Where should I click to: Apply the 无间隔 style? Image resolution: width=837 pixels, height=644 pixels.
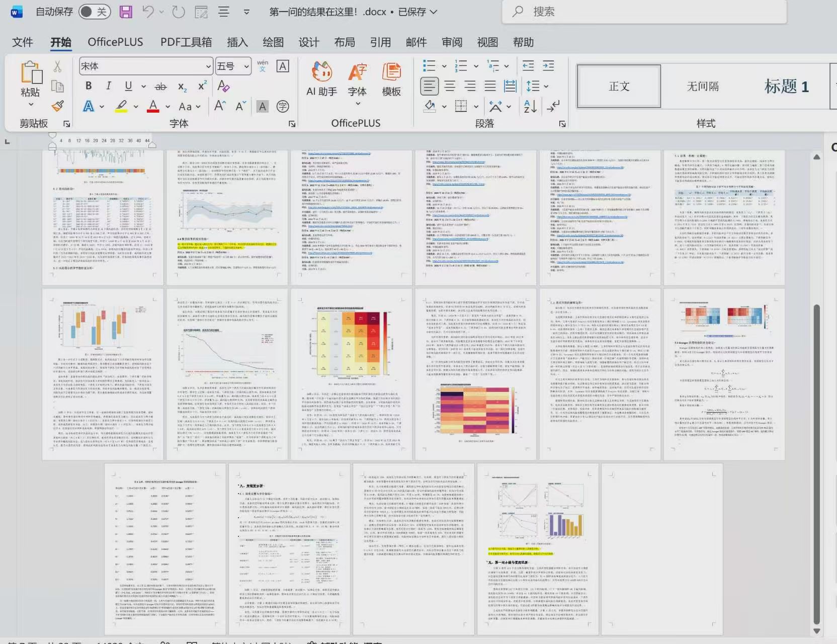pos(703,86)
